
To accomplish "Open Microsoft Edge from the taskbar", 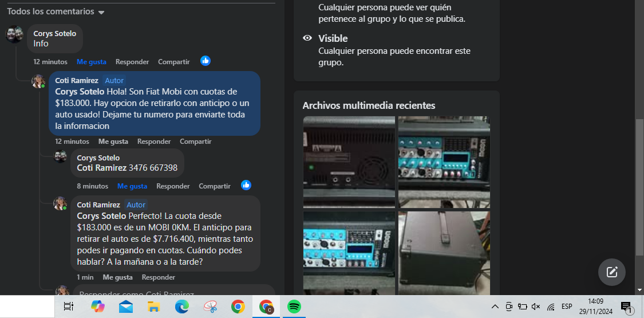I will 182,307.
